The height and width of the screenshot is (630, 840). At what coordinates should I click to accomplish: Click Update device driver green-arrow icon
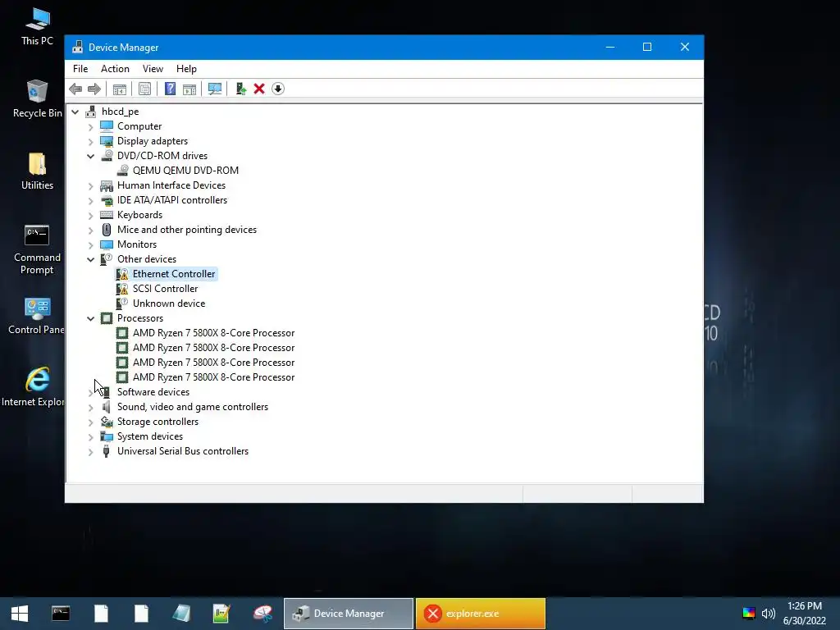click(x=240, y=89)
